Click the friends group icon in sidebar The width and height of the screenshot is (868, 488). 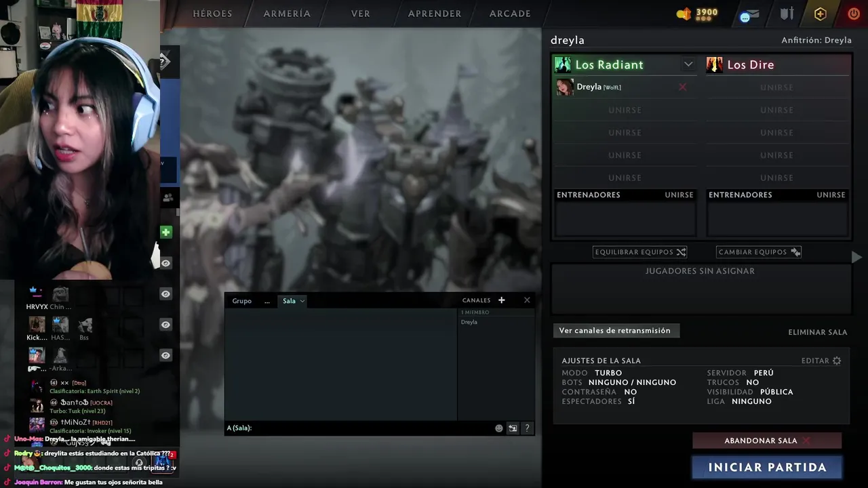coord(167,198)
